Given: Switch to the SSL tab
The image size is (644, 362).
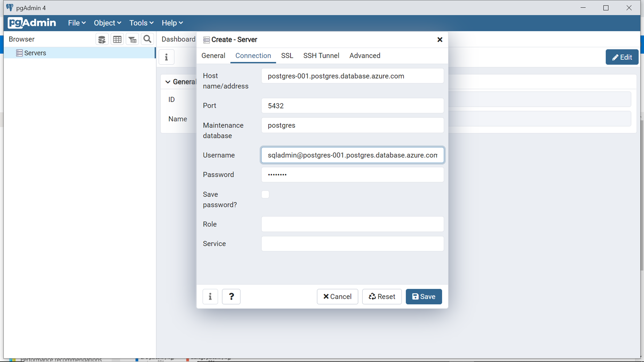Looking at the screenshot, I should 287,56.
